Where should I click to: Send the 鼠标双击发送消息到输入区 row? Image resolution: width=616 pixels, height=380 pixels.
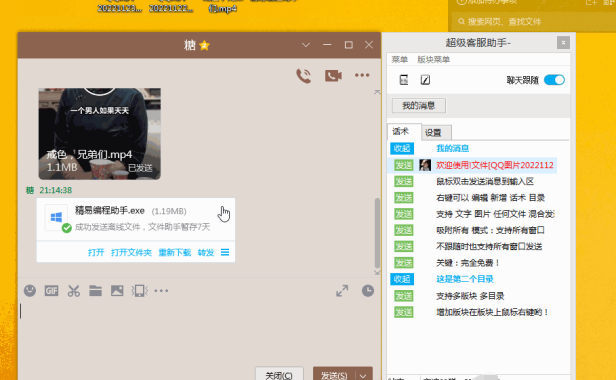404,181
